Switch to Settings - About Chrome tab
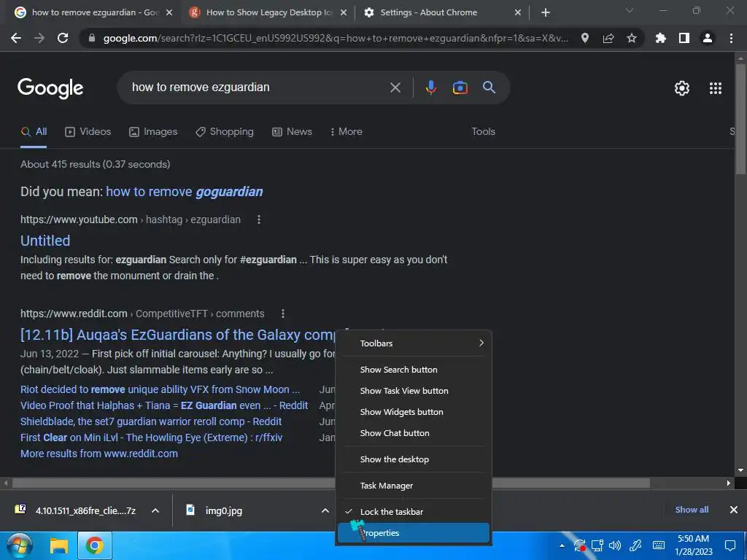This screenshot has height=560, width=747. click(441, 12)
